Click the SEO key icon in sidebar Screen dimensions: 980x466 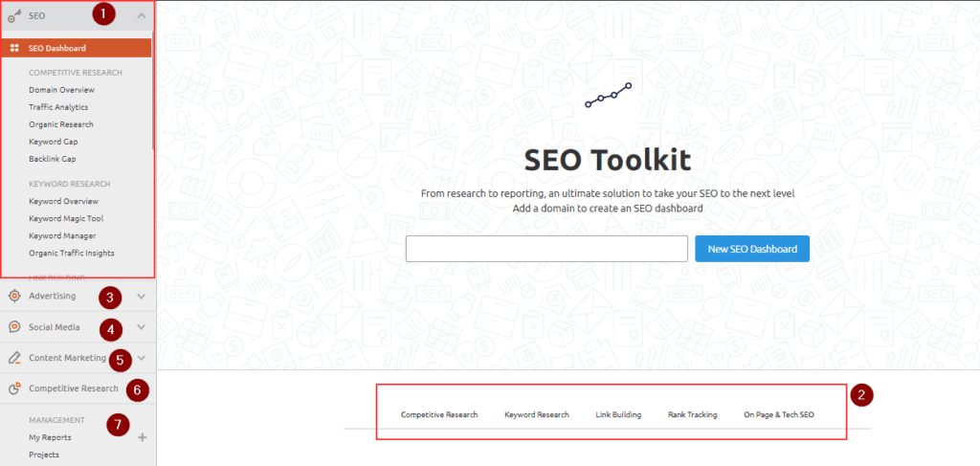point(14,15)
